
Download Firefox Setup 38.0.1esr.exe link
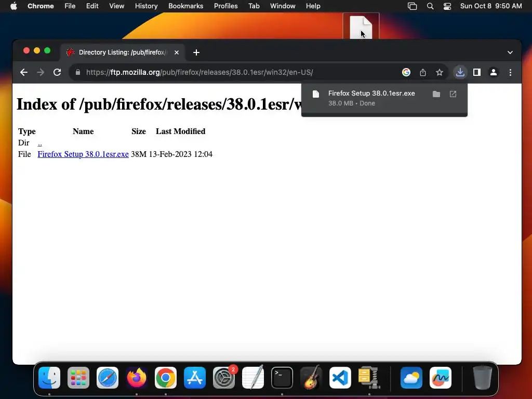[83, 154]
